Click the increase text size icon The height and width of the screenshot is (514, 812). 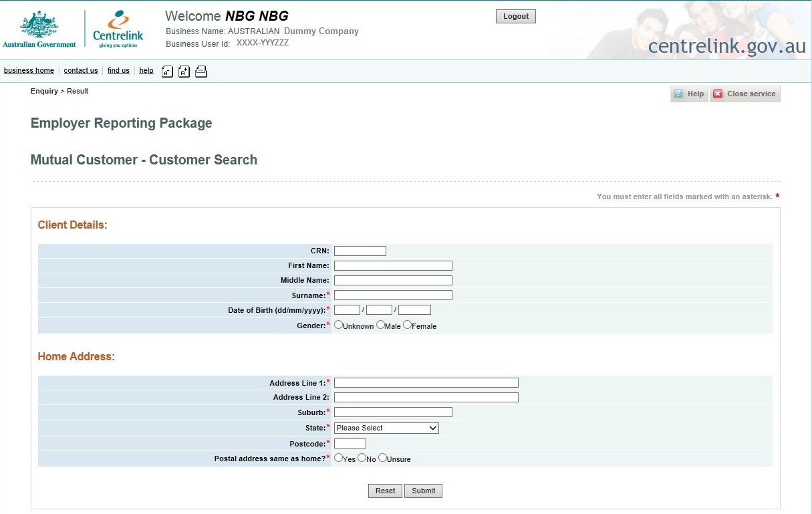pos(184,72)
